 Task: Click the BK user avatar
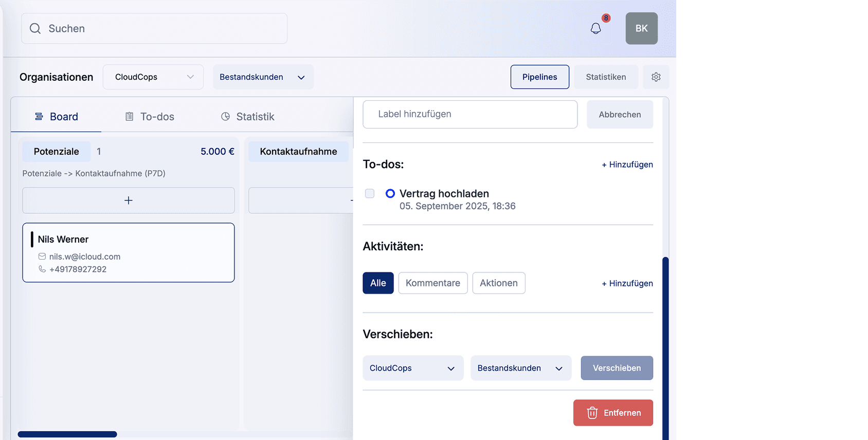point(641,28)
